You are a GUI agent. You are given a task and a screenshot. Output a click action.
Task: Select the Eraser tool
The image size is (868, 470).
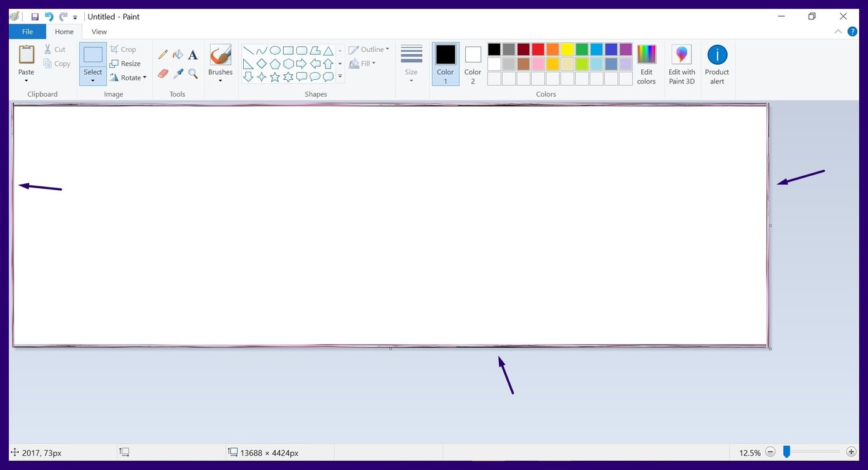[163, 73]
